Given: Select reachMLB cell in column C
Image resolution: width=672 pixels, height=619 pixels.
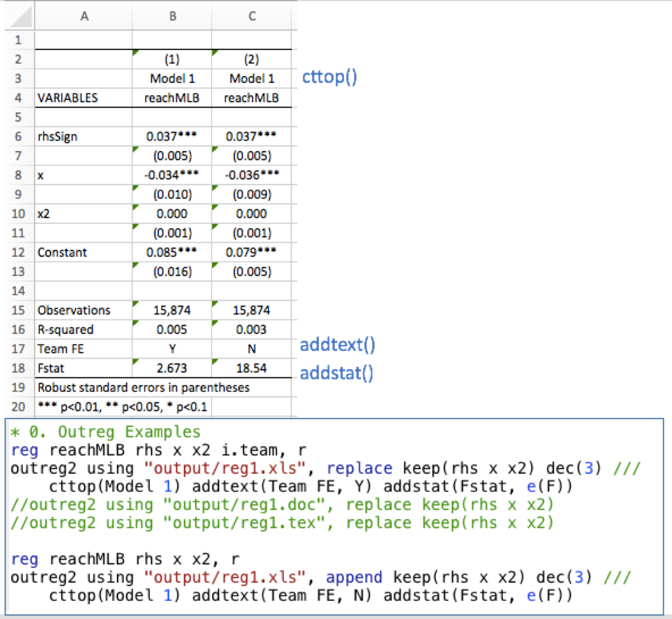Looking at the screenshot, I should click(x=252, y=98).
